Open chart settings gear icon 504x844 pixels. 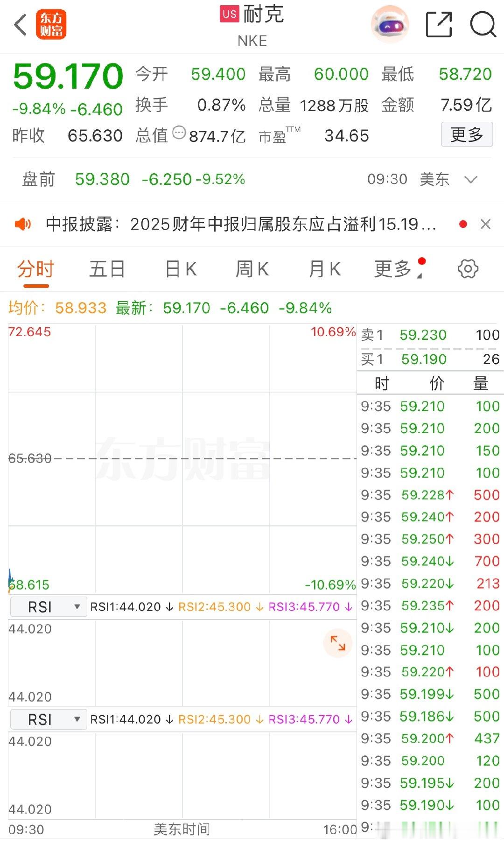(x=468, y=269)
